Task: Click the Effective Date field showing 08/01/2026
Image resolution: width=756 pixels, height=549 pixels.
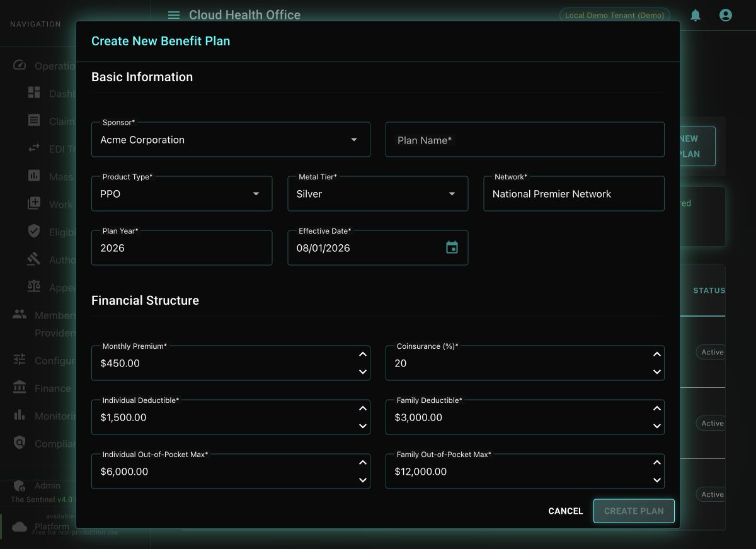Action: pos(378,248)
